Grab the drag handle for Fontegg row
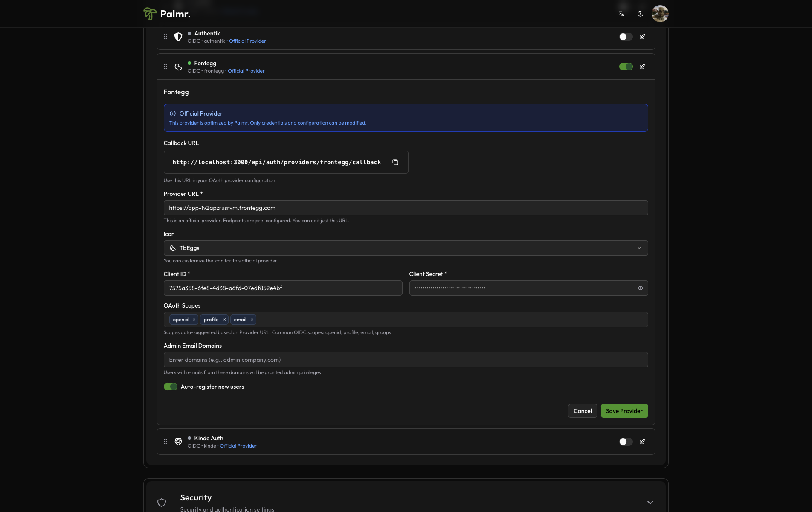 point(165,67)
